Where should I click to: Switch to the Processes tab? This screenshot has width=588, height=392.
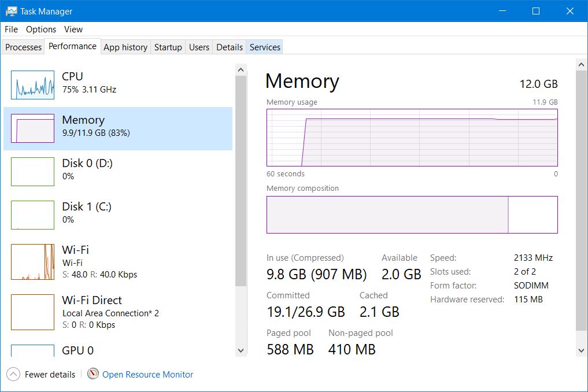tap(23, 47)
